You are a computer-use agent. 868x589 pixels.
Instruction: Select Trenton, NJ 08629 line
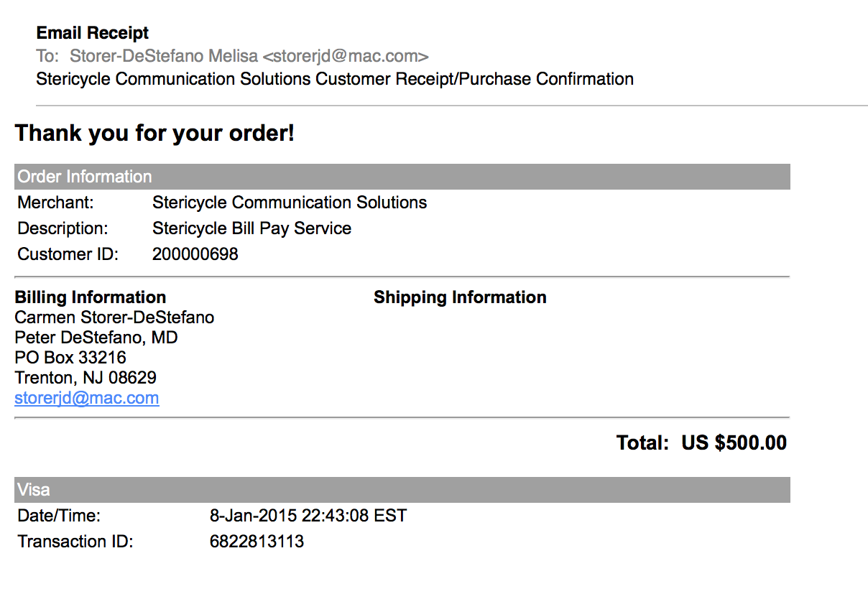86,378
